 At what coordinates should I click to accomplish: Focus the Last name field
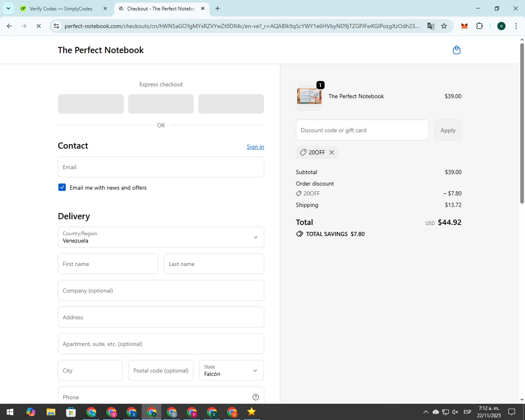pos(214,264)
